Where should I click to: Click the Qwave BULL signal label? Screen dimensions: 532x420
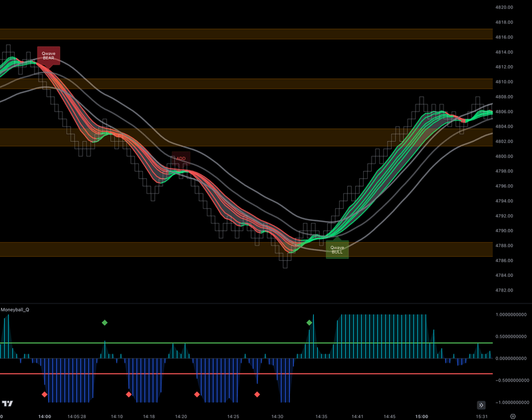pyautogui.click(x=336, y=251)
